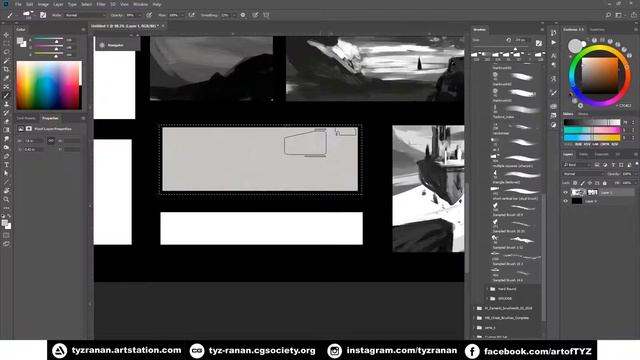The width and height of the screenshot is (640, 360).
Task: Click the foreground/background color squares in toolbar
Action: (x=6, y=224)
